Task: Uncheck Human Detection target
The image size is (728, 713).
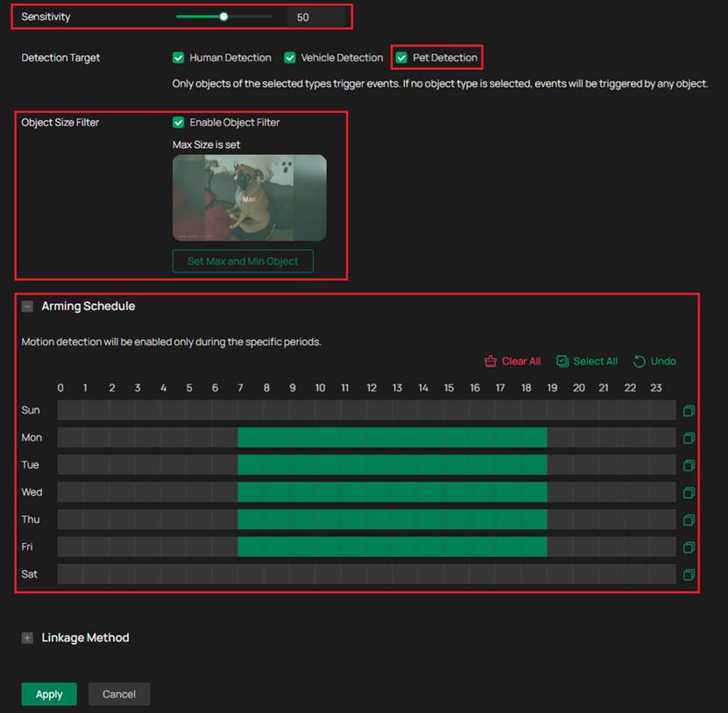Action: (x=179, y=58)
